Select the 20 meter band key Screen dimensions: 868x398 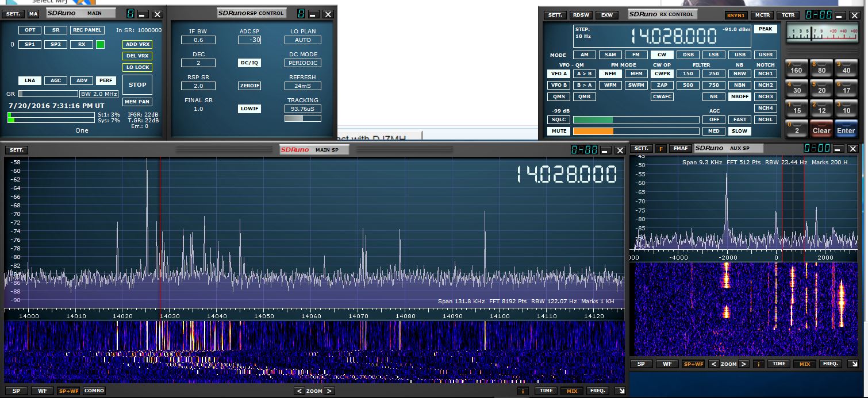click(821, 87)
